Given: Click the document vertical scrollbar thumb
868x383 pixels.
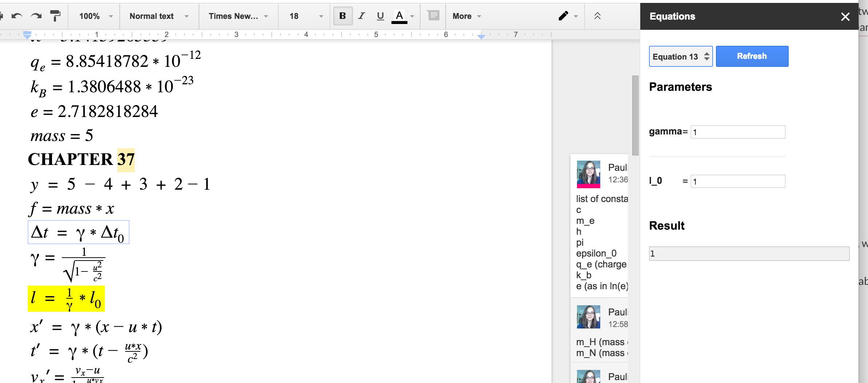Looking at the screenshot, I should point(635,116).
